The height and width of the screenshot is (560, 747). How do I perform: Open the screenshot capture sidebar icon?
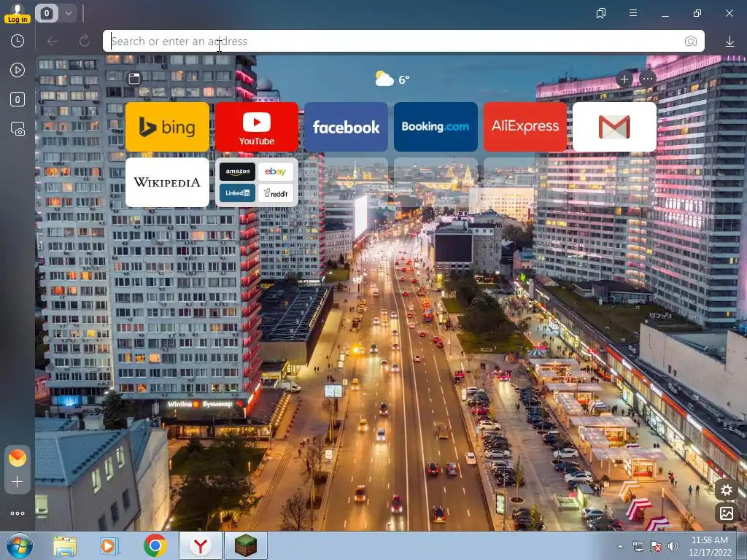click(x=18, y=128)
